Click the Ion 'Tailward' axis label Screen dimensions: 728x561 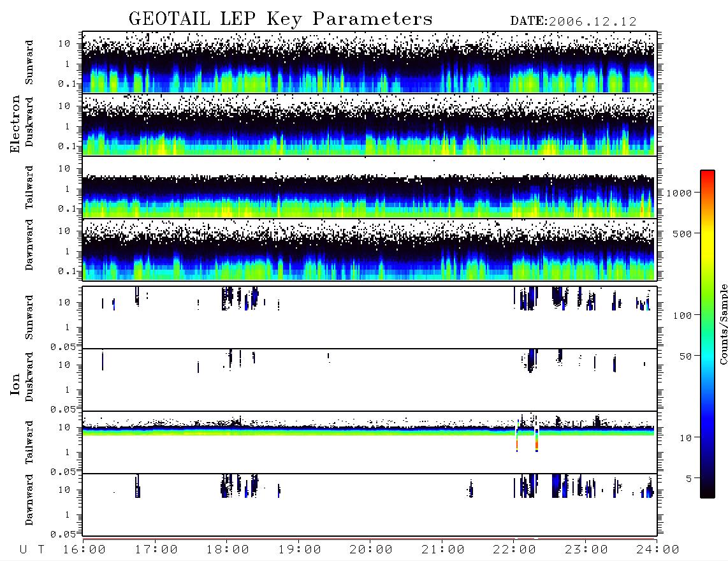coord(29,442)
